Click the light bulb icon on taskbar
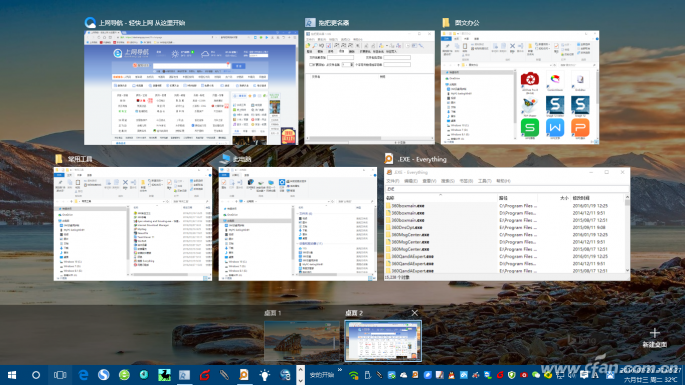Viewport: 685px width, 385px height. [x=264, y=375]
